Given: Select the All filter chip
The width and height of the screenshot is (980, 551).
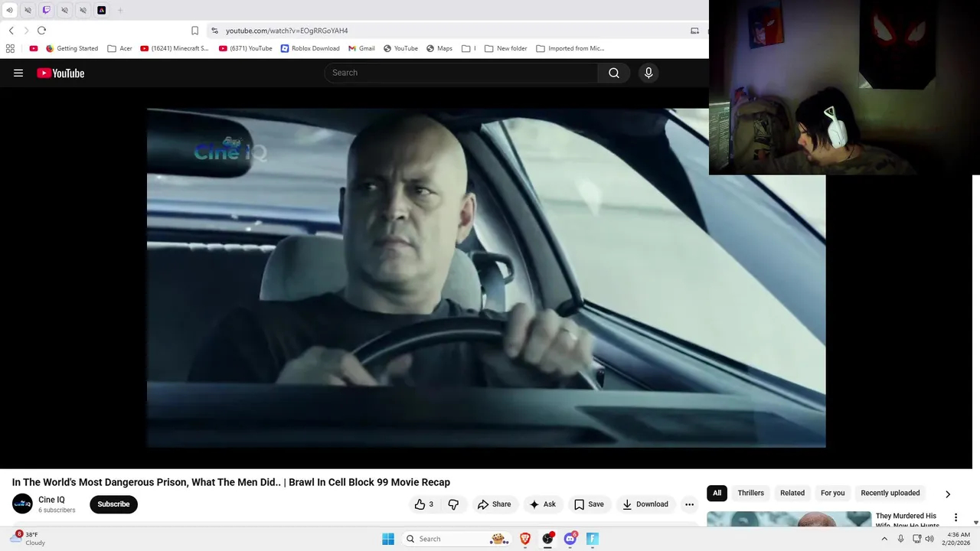Looking at the screenshot, I should [717, 493].
